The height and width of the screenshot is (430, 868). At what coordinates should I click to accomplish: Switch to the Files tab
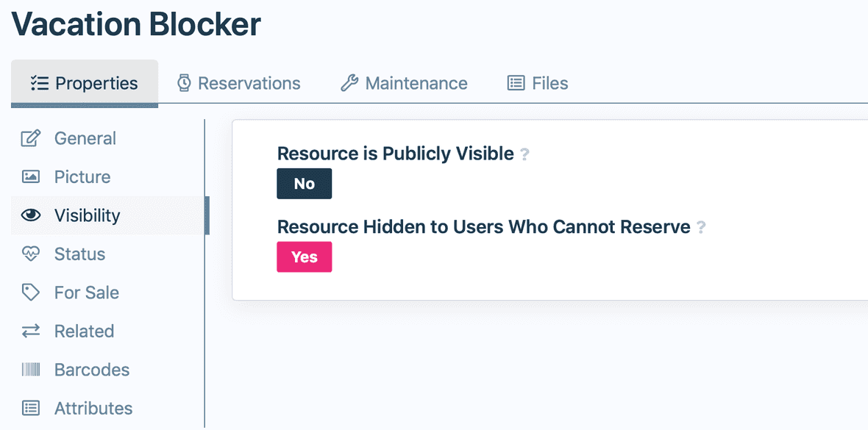(538, 83)
